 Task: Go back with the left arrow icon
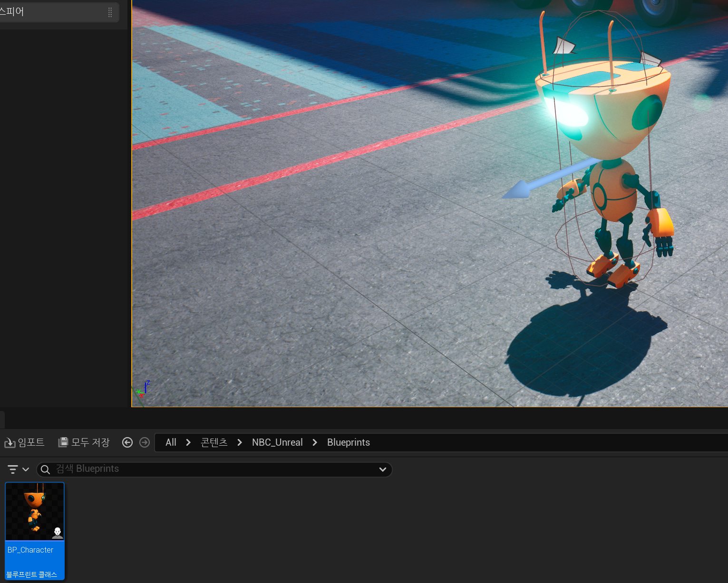[127, 442]
